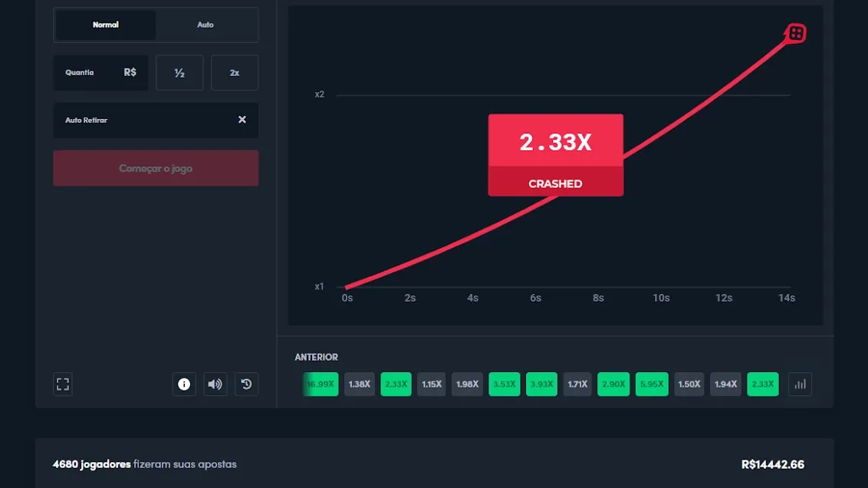
Task: Open the bet history clock icon
Action: click(246, 384)
